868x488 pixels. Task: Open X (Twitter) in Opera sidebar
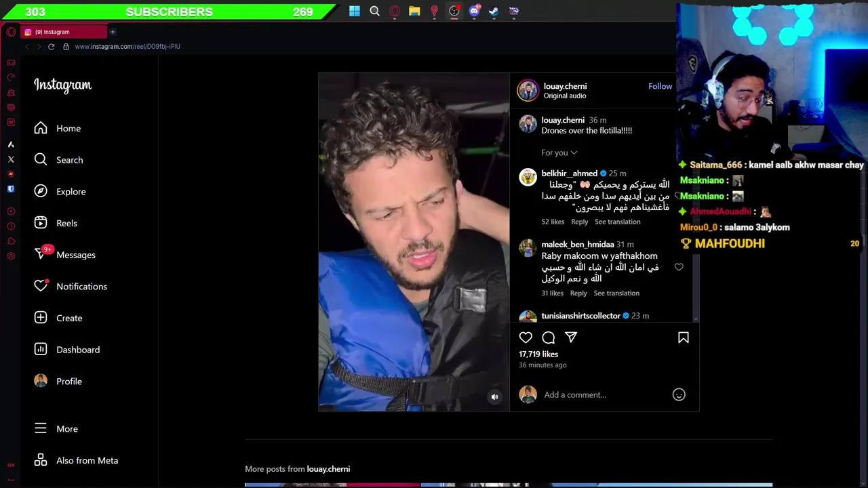(x=11, y=159)
